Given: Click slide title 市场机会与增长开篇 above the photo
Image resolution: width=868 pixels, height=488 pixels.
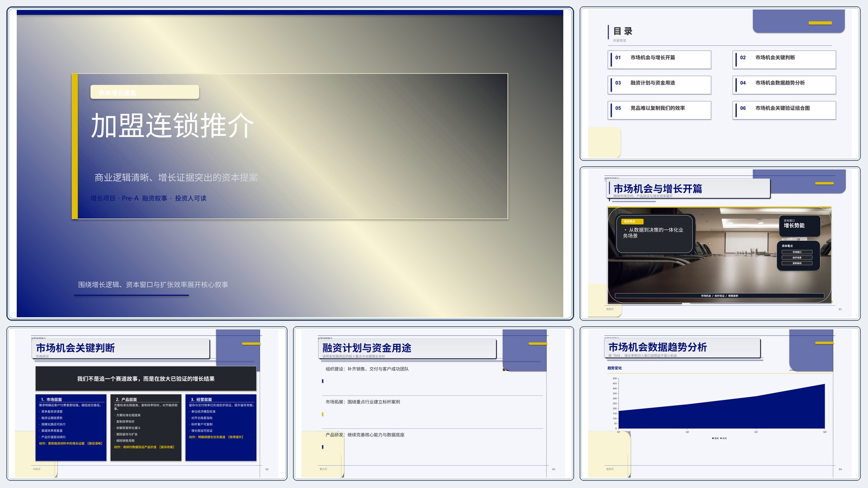Looking at the screenshot, I should [657, 189].
